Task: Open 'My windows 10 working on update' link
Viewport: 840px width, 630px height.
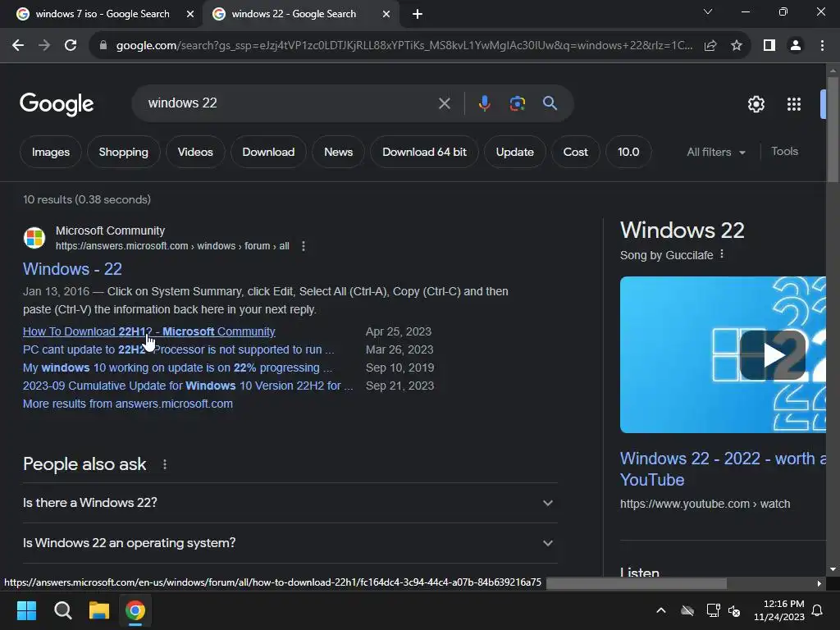Action: 177,368
